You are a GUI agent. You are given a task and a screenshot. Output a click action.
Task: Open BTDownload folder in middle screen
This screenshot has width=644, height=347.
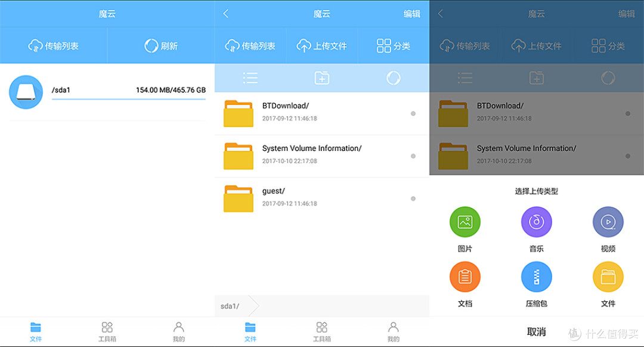click(x=238, y=113)
